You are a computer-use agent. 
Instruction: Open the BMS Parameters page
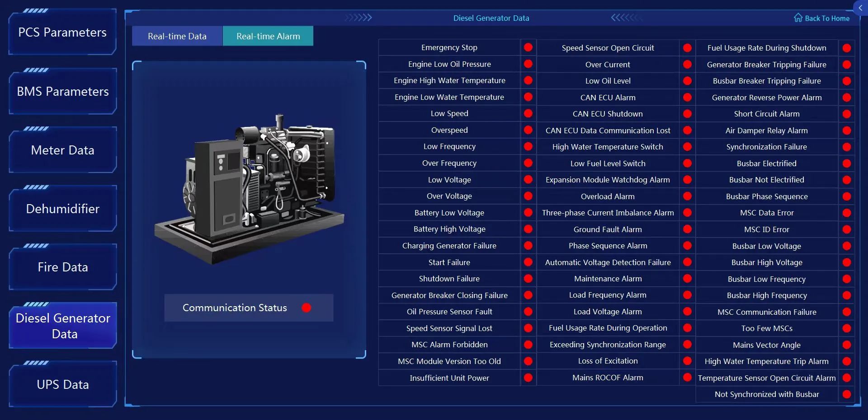(62, 92)
